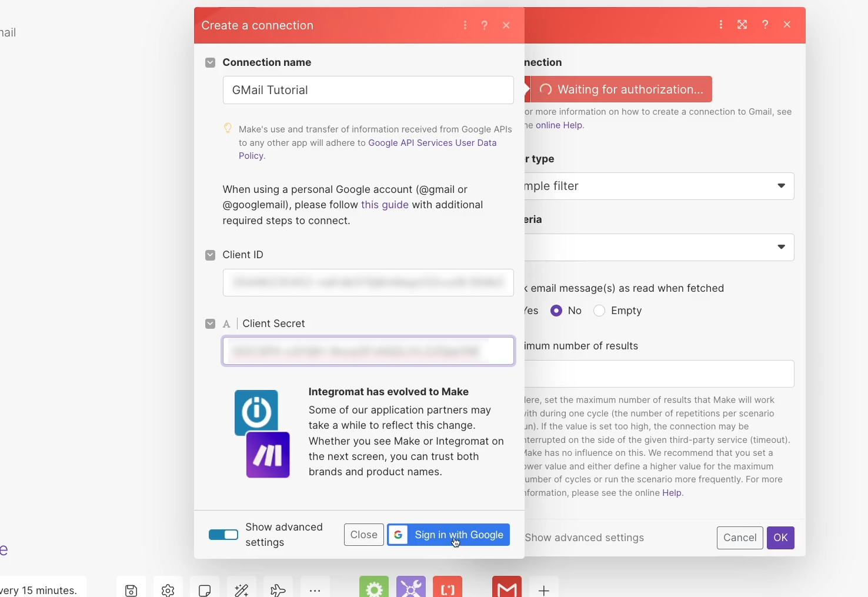Open the Gmail module panel options menu
Screen dimensions: 868x597
click(x=721, y=25)
